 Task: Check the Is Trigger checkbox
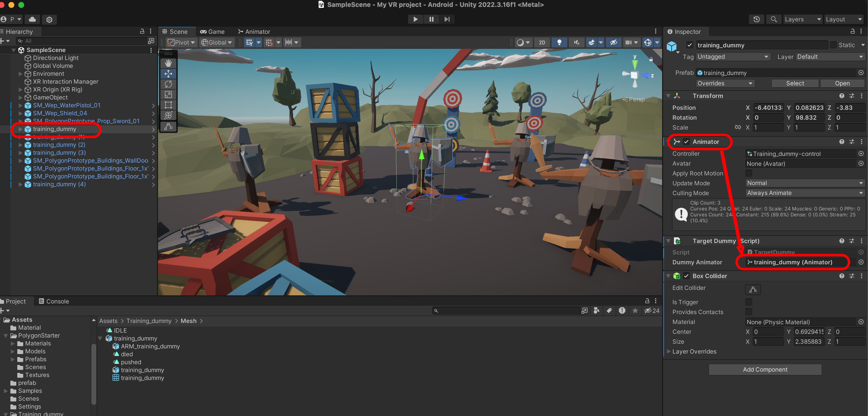pyautogui.click(x=748, y=302)
